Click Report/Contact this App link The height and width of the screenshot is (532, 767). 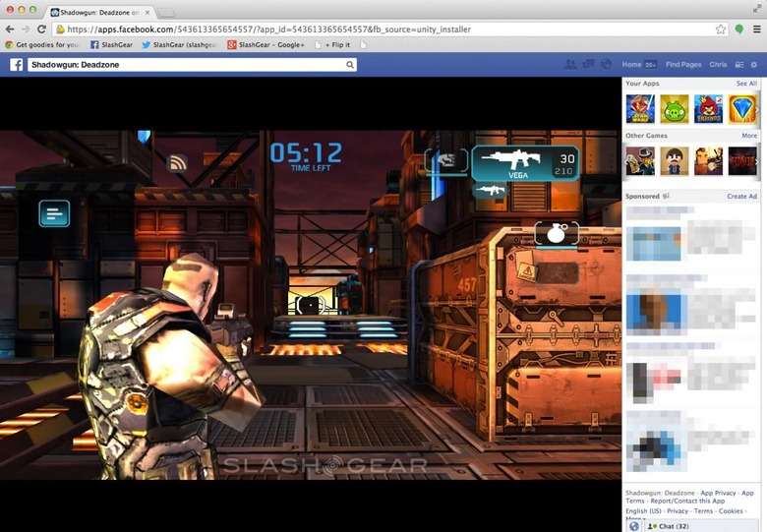pyautogui.click(x=687, y=501)
